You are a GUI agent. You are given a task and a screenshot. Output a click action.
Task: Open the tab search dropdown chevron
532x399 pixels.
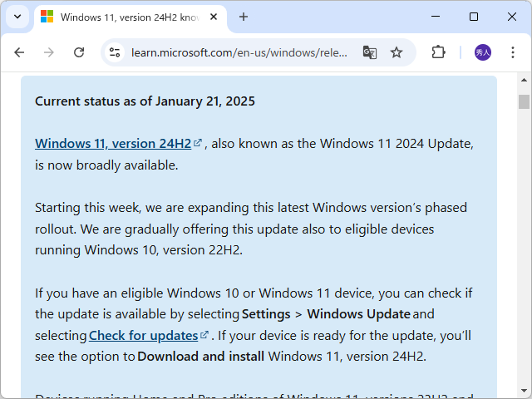pos(17,17)
